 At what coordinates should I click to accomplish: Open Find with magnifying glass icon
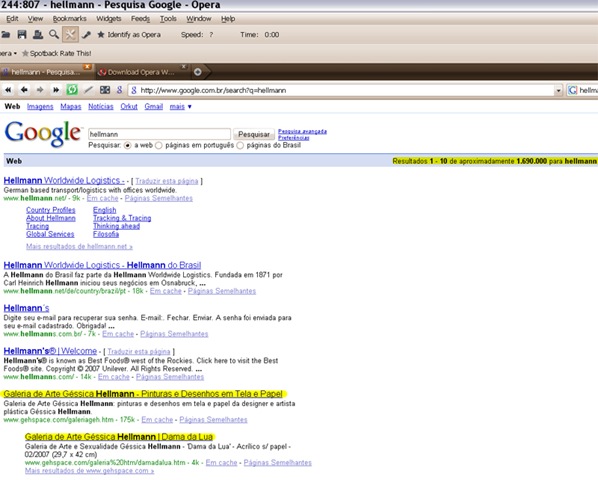(x=54, y=35)
